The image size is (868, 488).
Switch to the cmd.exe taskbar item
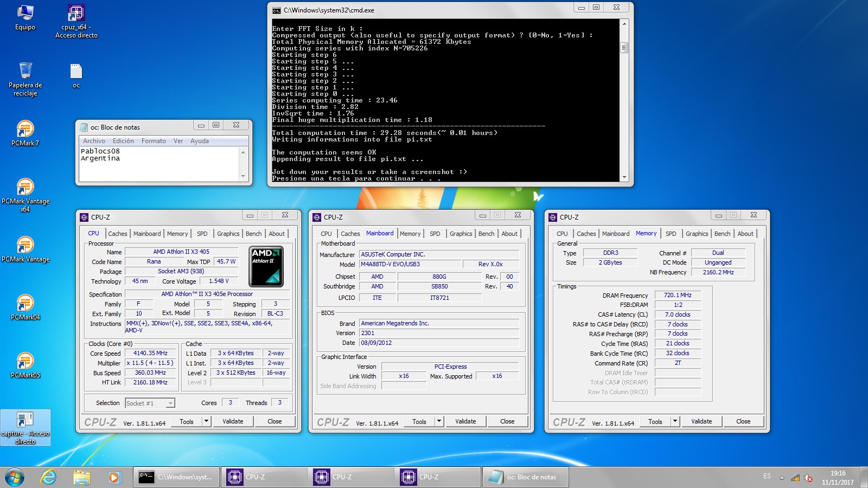176,477
